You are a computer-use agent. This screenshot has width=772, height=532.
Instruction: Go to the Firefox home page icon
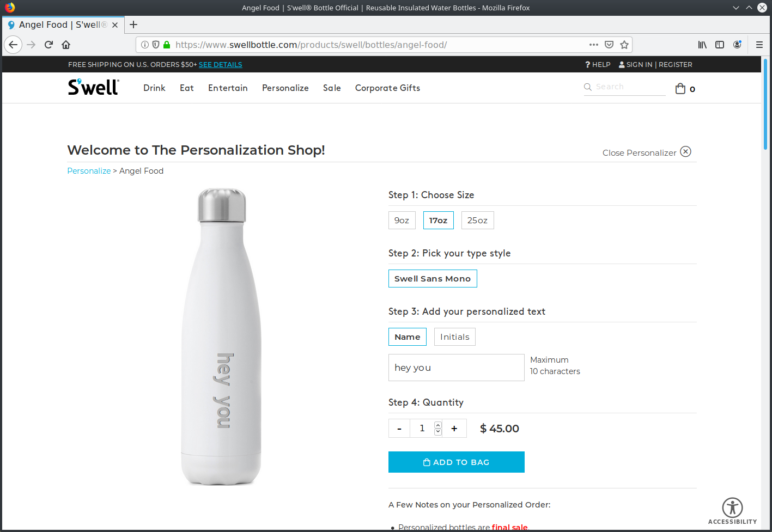pyautogui.click(x=66, y=45)
